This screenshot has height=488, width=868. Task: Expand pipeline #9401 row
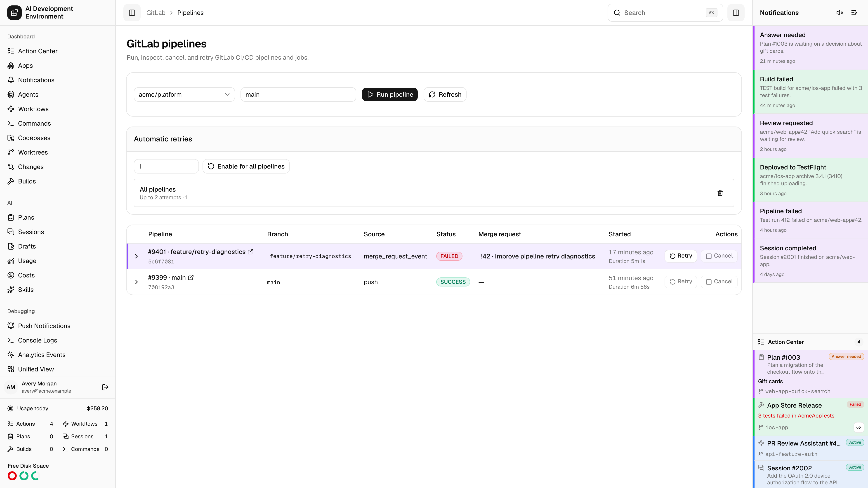pyautogui.click(x=137, y=256)
